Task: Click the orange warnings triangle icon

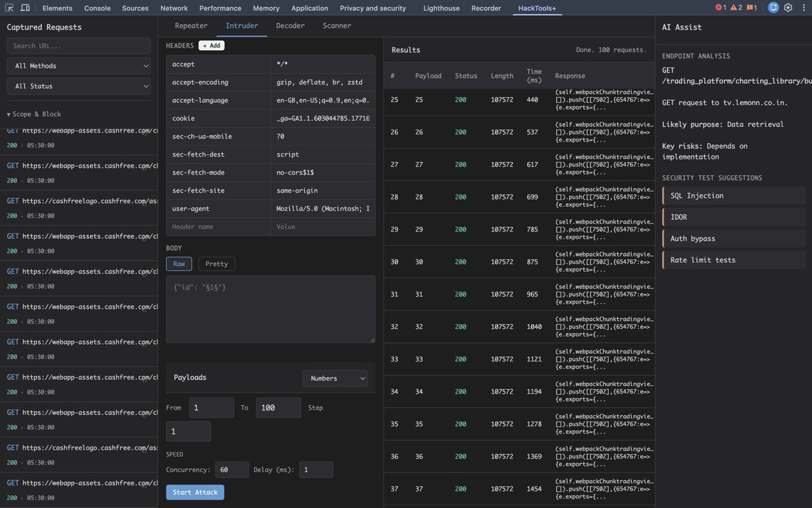Action: point(734,8)
